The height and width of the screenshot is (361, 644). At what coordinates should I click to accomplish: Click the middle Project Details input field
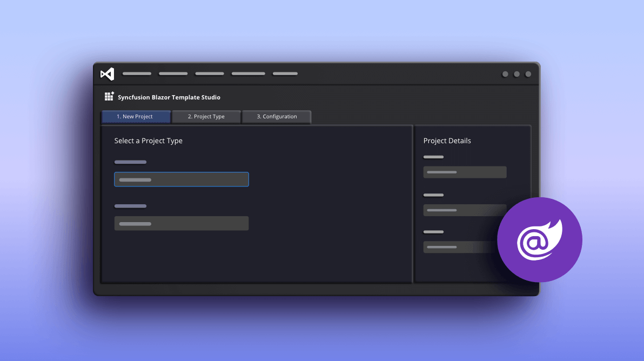[x=465, y=210]
